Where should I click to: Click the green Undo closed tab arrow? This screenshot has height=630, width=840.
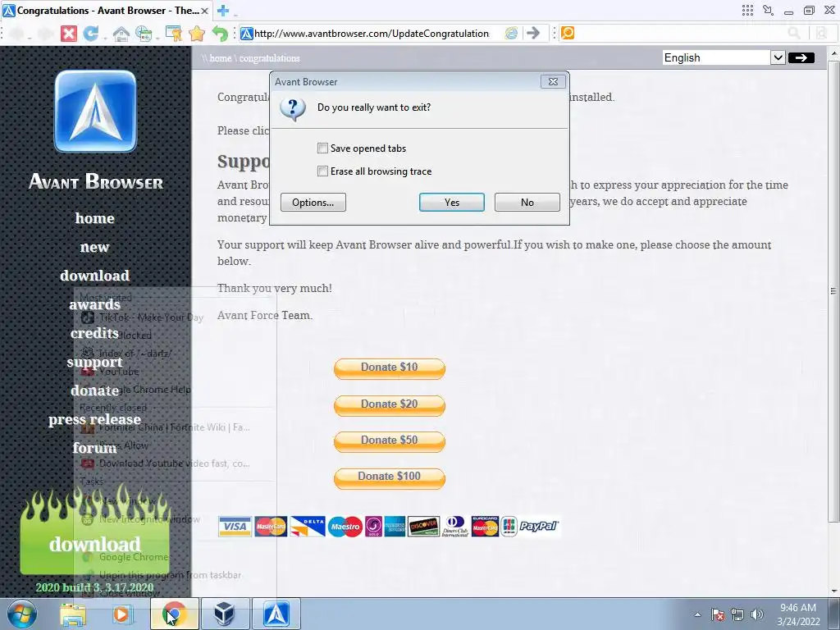click(220, 33)
